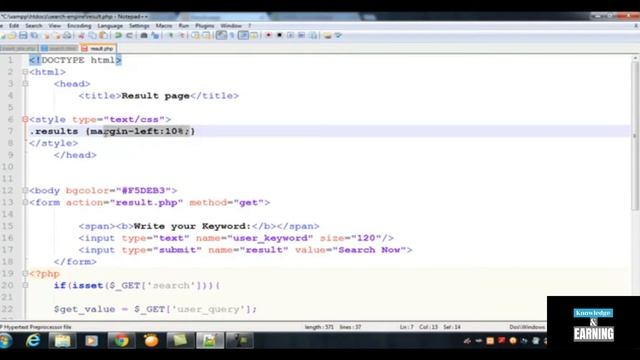Open the ? help menu
Image resolution: width=640 pixels, height=360 pixels.
tap(250, 26)
